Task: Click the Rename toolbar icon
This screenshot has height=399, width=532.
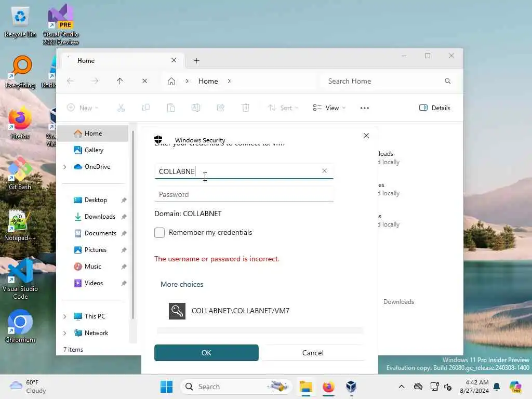Action: [196, 108]
